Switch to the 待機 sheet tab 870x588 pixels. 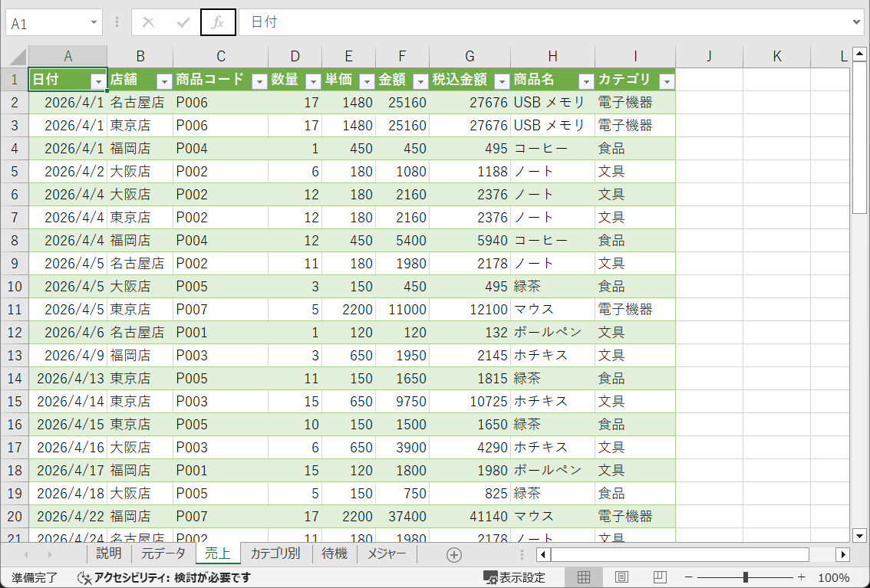(x=334, y=554)
